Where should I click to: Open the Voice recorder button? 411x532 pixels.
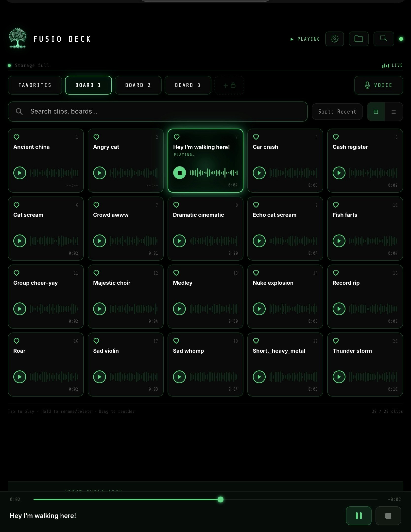(x=378, y=85)
